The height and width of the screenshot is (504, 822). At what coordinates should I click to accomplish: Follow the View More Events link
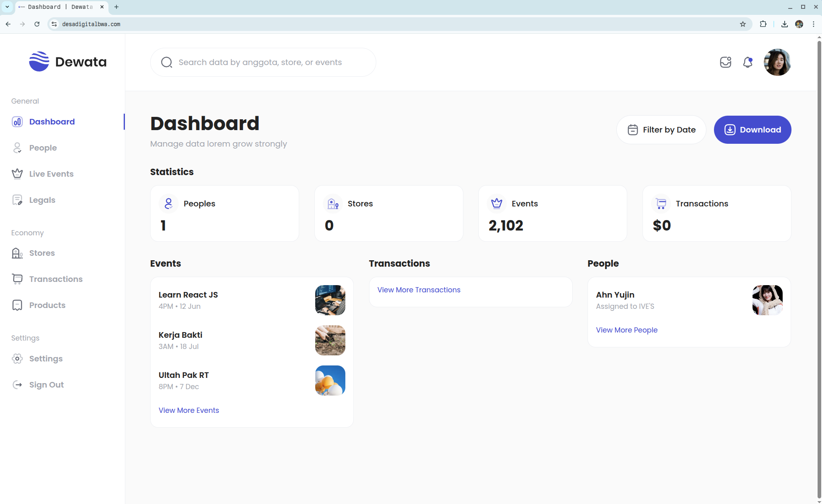pos(189,410)
